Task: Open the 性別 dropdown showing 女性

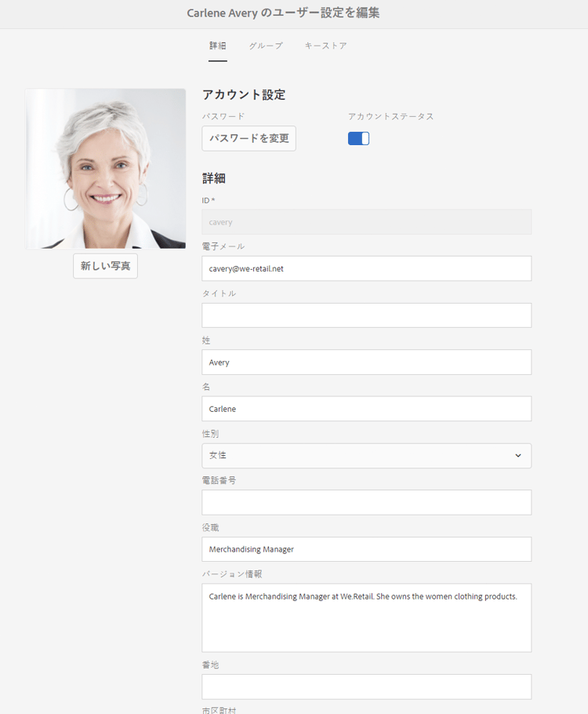Action: pyautogui.click(x=367, y=456)
